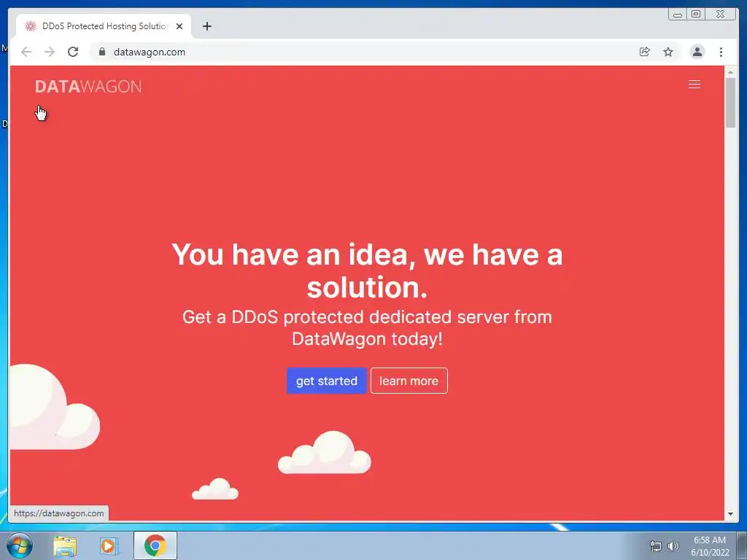This screenshot has width=747, height=560.
Task: Click the browser forward arrow
Action: click(50, 52)
